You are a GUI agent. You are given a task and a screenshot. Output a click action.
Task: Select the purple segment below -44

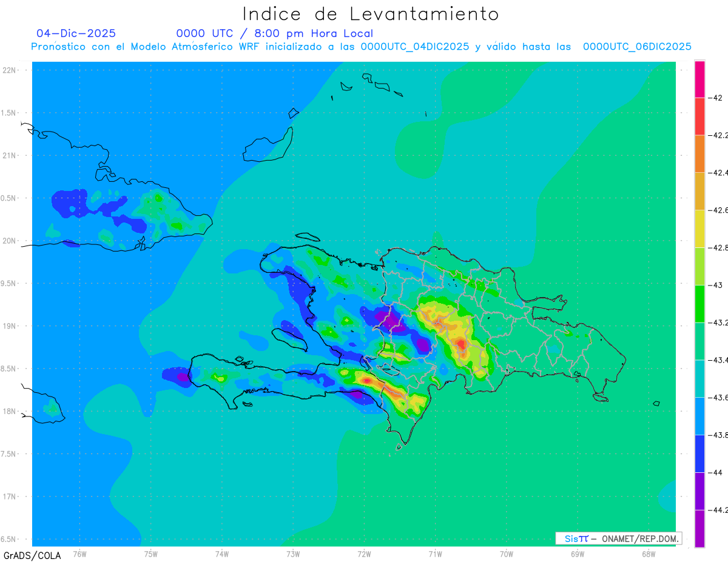pyautogui.click(x=699, y=491)
